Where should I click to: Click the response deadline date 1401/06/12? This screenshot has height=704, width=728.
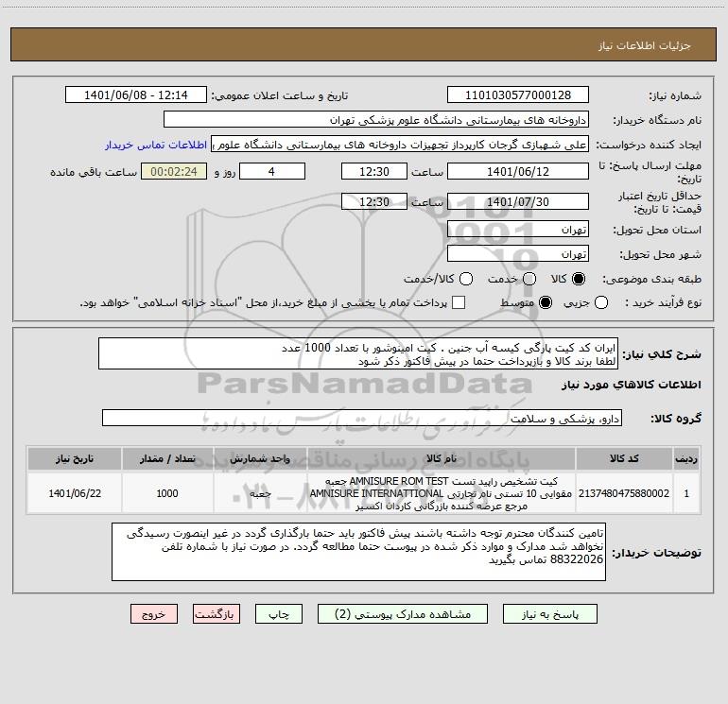coord(518,172)
